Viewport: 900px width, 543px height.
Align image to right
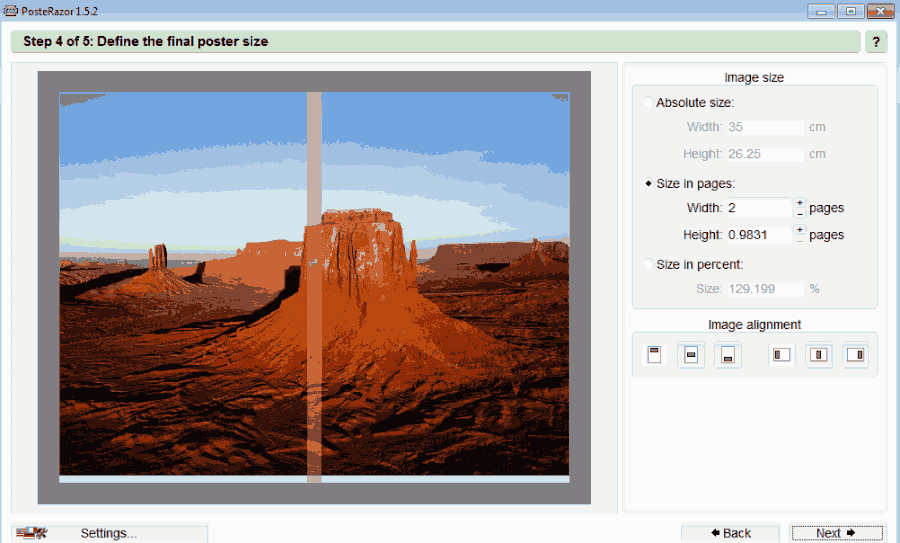(x=855, y=355)
